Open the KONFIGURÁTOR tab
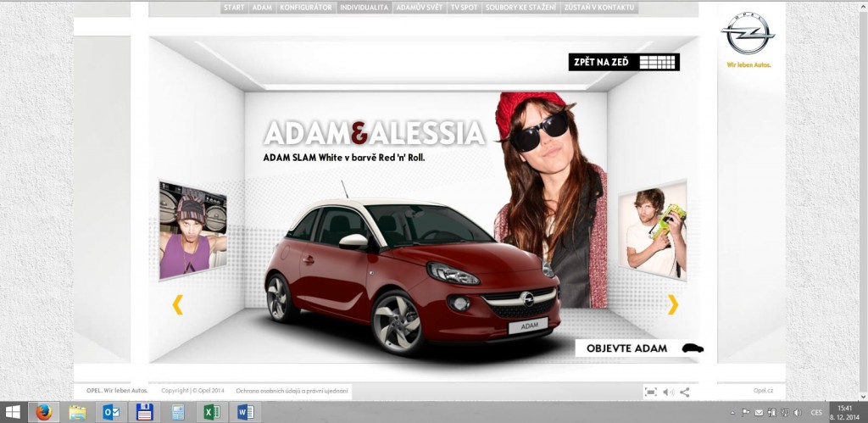Viewport: 868px width, 423px height. 306,7
